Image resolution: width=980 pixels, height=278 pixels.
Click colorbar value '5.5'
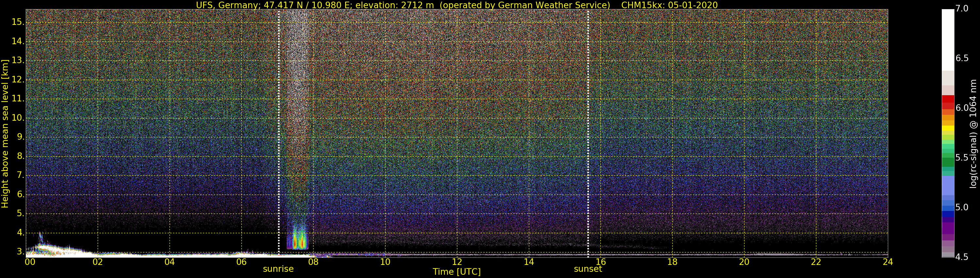click(x=962, y=158)
